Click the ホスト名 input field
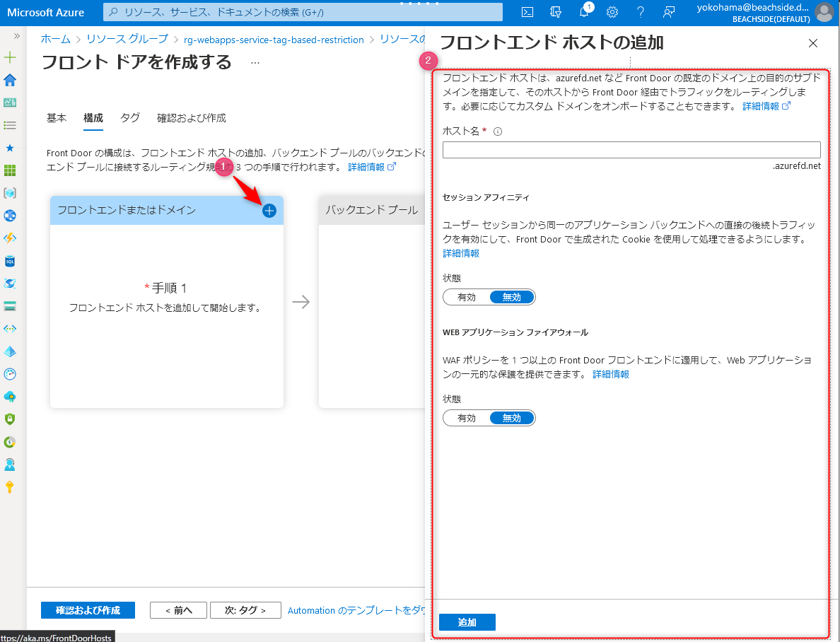This screenshot has height=642, width=840. pyautogui.click(x=631, y=150)
